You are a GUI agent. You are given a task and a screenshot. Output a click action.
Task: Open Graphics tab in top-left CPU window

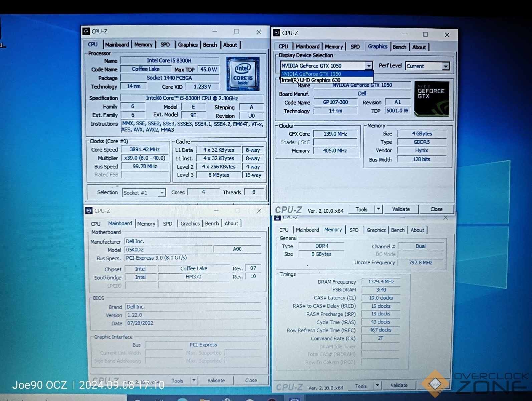coord(188,45)
